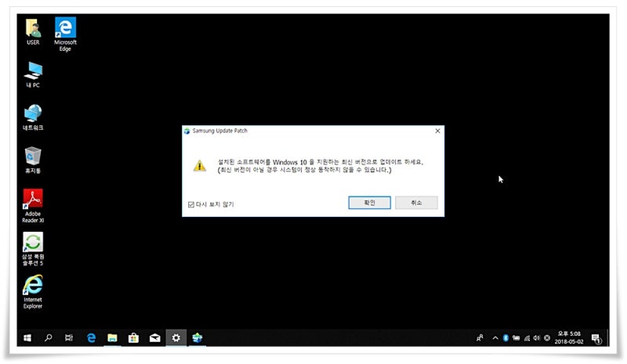Switch to Samsung Update taskbar icon

pyautogui.click(x=198, y=338)
